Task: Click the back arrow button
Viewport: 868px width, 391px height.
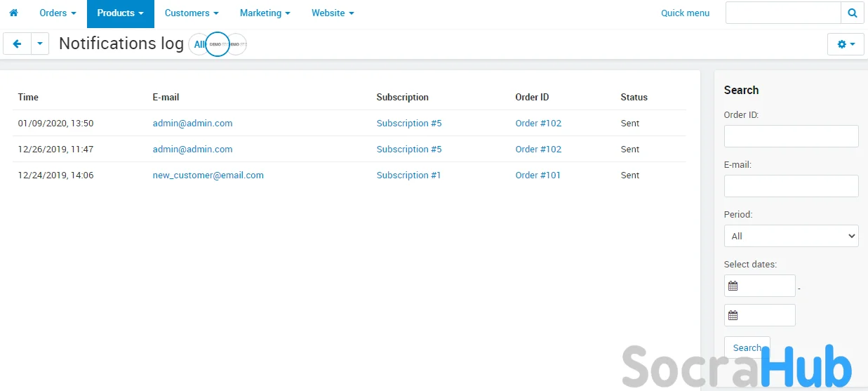Action: 17,44
